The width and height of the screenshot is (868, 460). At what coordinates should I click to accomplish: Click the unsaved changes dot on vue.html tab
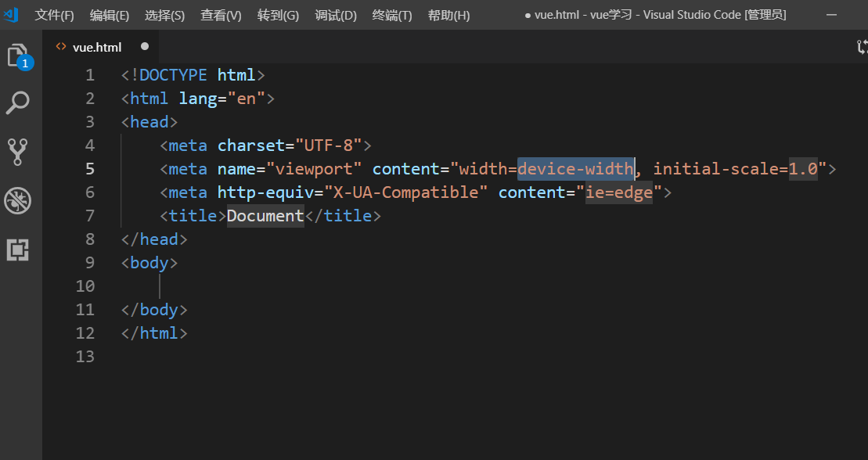144,46
